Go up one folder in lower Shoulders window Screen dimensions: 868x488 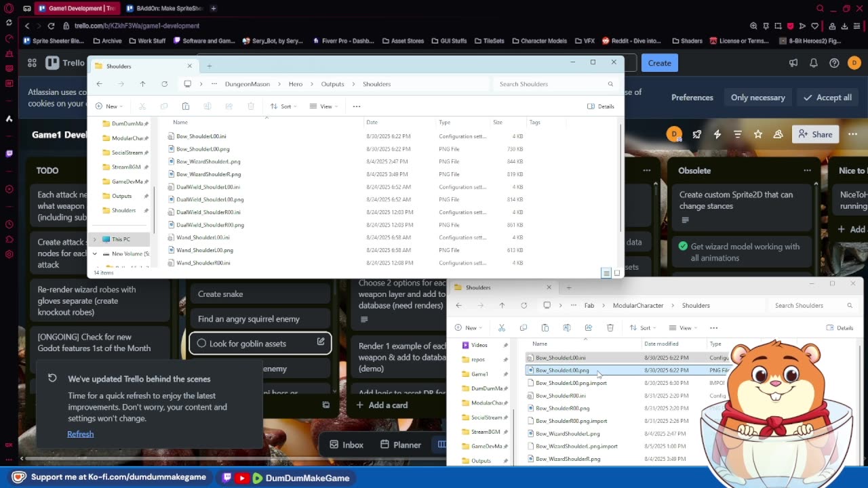click(x=502, y=306)
